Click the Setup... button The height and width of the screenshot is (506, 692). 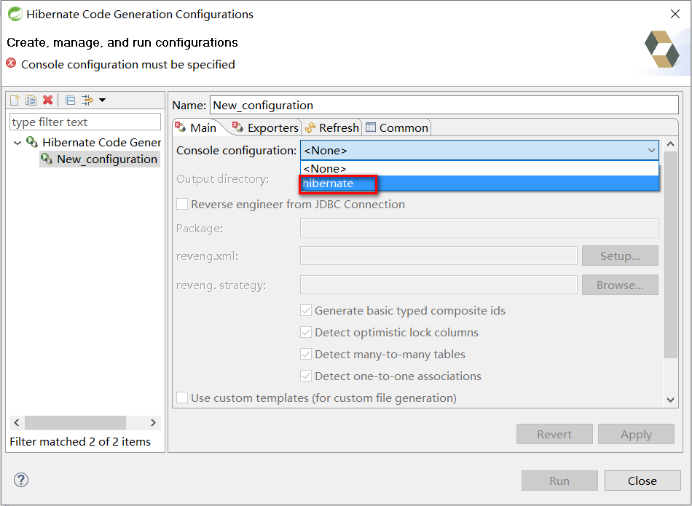(620, 256)
